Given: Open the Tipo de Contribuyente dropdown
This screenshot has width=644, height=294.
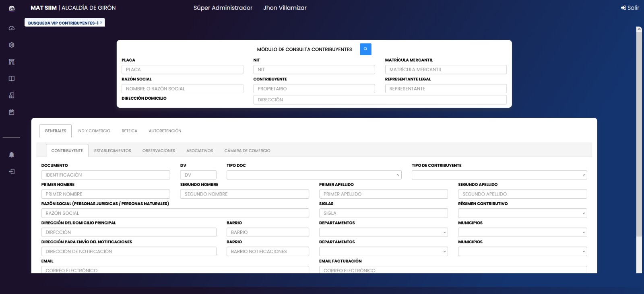Looking at the screenshot, I should tap(499, 175).
